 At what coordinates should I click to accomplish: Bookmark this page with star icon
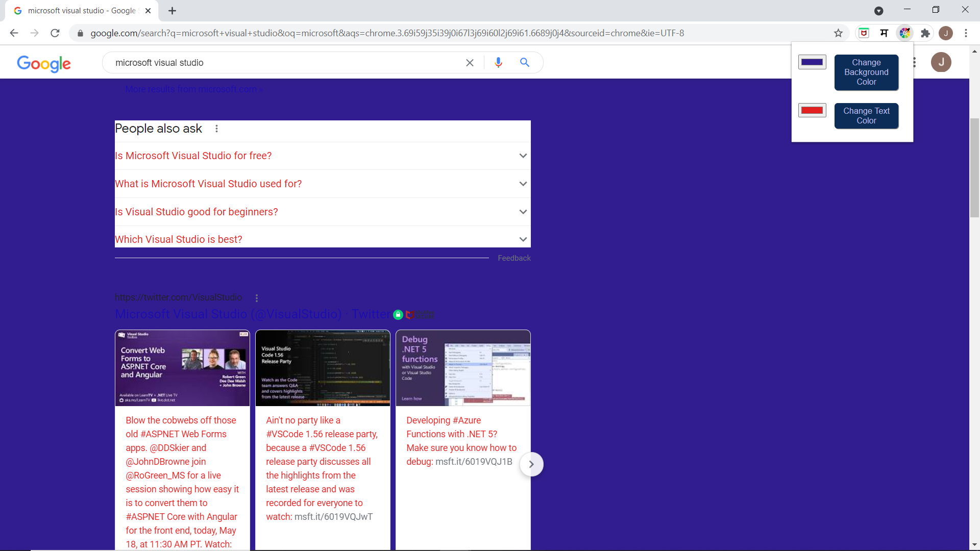tap(838, 33)
